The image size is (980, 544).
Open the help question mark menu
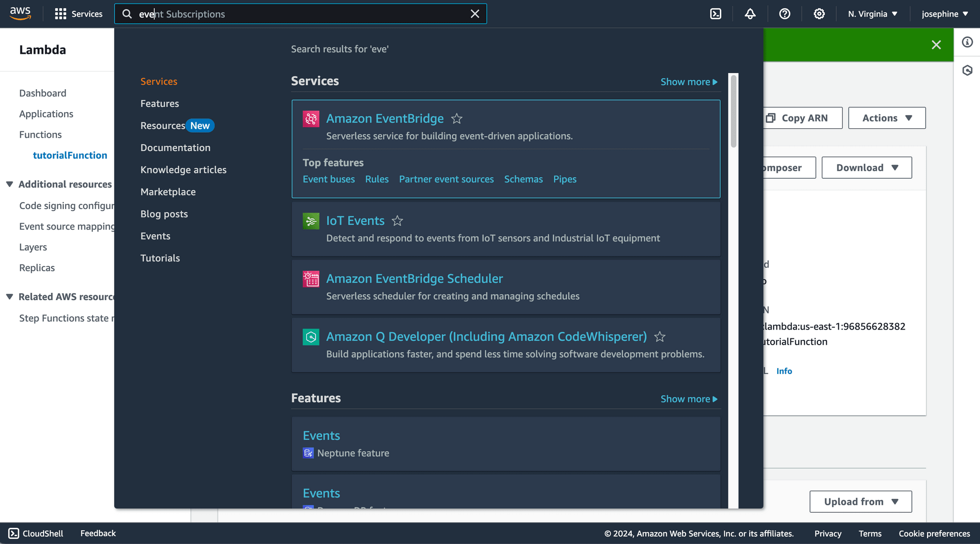click(784, 14)
